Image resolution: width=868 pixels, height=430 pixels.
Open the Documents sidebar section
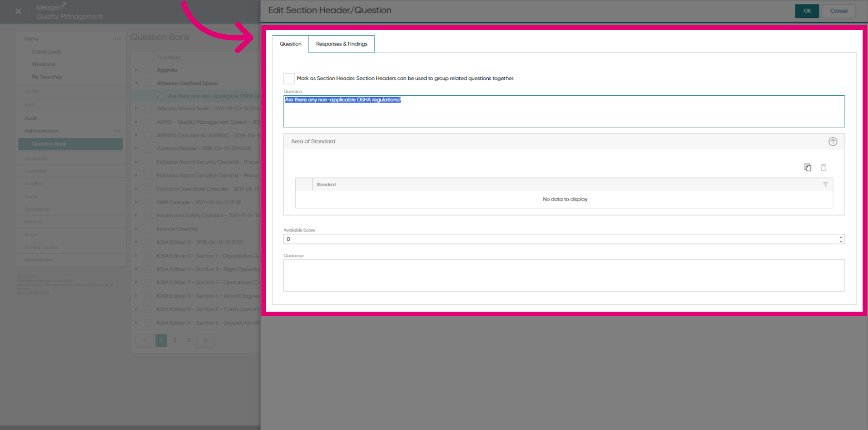point(36,159)
